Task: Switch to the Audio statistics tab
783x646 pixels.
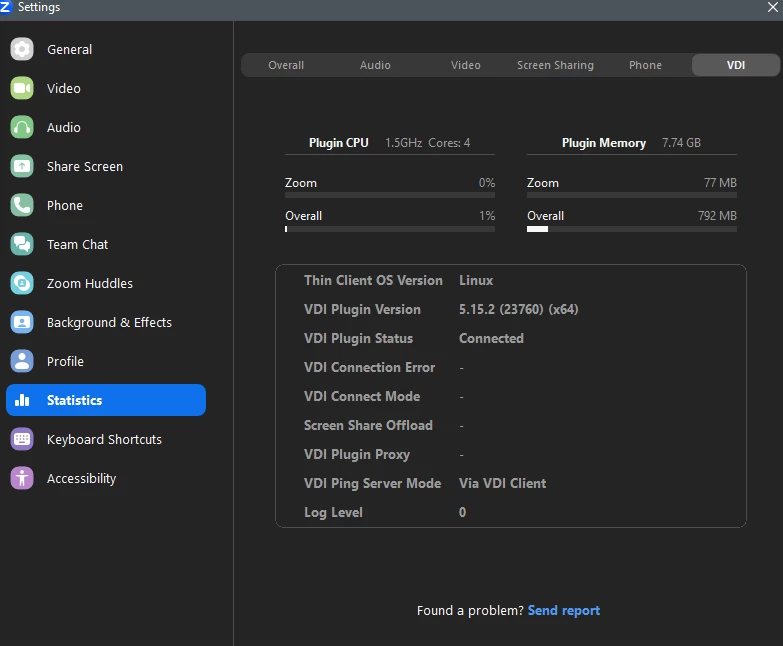Action: coord(375,65)
